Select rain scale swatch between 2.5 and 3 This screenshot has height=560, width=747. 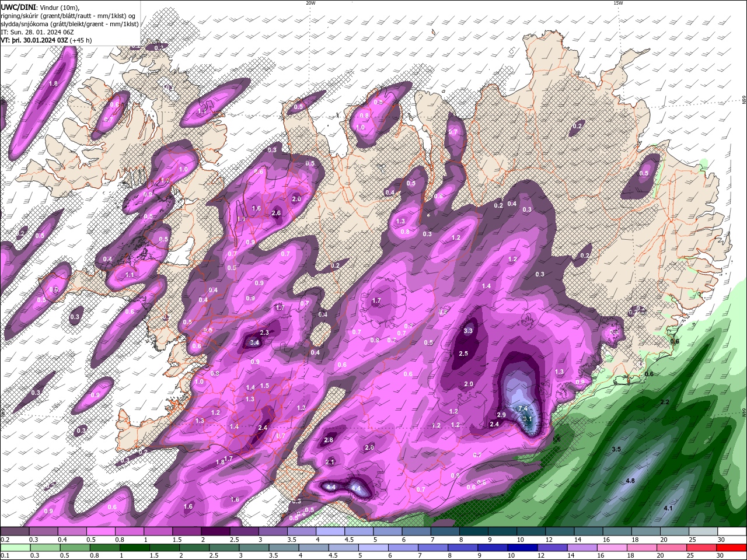pyautogui.click(x=224, y=548)
